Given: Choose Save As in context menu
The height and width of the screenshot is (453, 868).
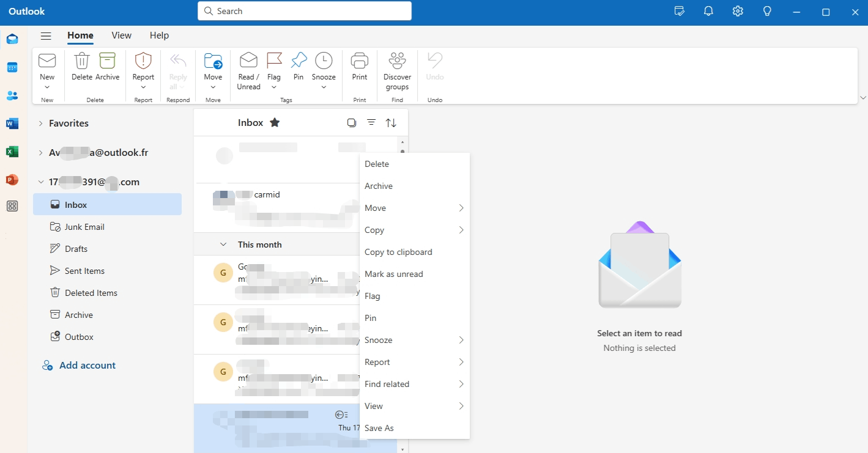Looking at the screenshot, I should point(415,428).
